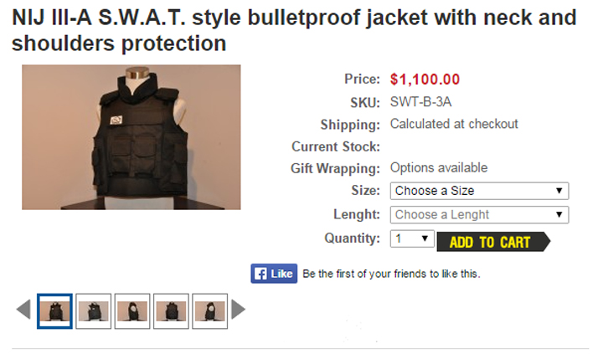Select the first highlighted vest thumbnail
Viewport: 603px width, 364px height.
click(x=54, y=311)
